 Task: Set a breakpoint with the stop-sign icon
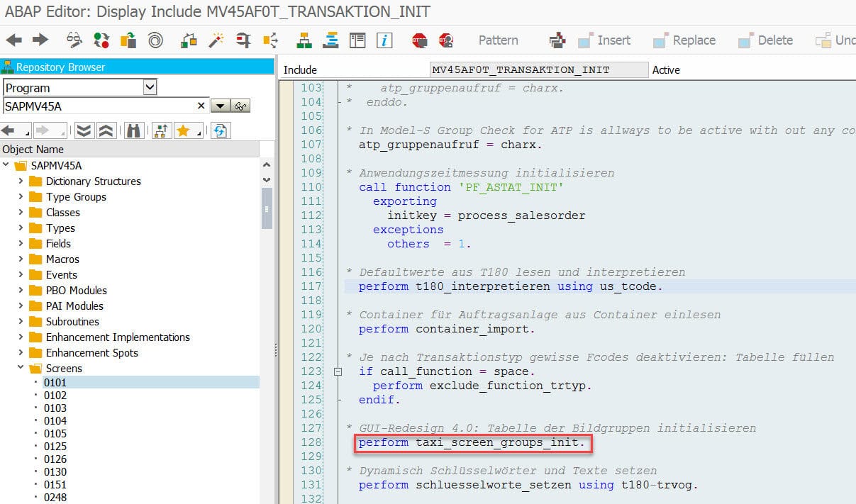point(419,40)
